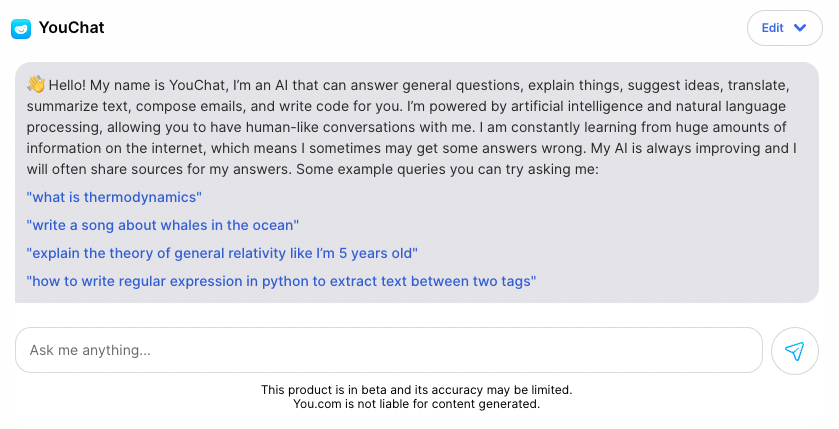The image size is (839, 429).
Task: Focus the "Ask me anything..." input field
Action: (x=388, y=350)
